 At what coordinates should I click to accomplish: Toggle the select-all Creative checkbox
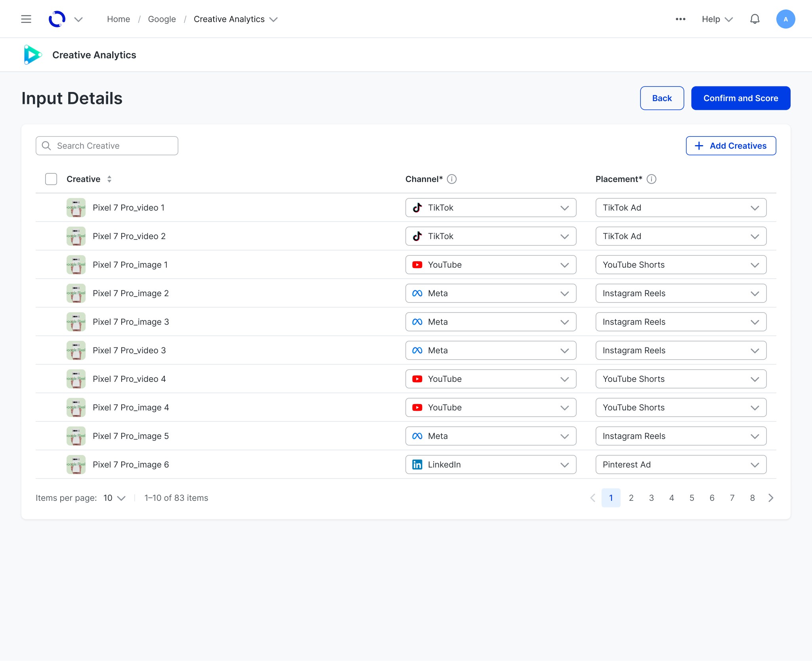(51, 179)
